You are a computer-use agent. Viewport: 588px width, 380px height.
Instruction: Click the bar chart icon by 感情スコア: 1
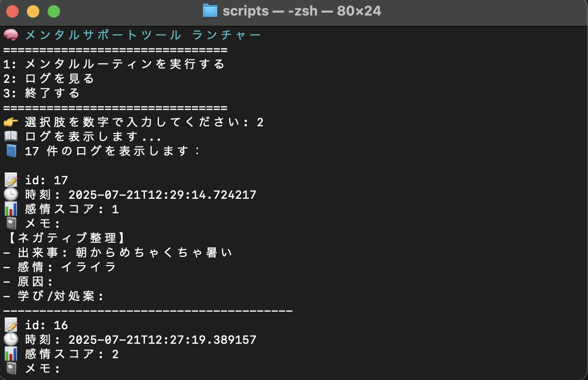tap(11, 209)
